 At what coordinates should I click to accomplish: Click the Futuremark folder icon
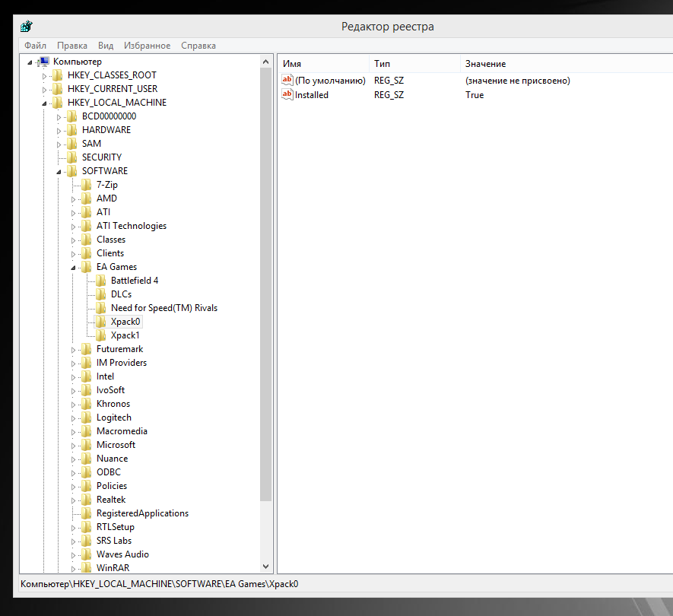[x=87, y=349]
